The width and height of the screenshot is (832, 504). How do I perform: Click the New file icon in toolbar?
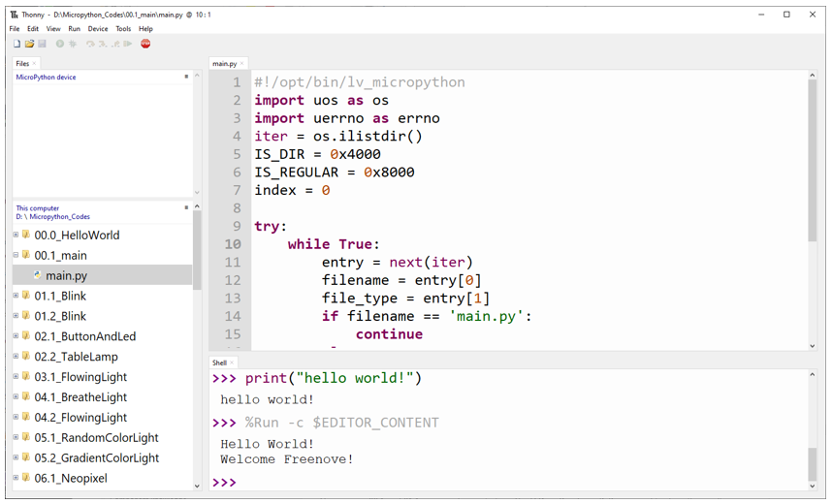(x=17, y=44)
